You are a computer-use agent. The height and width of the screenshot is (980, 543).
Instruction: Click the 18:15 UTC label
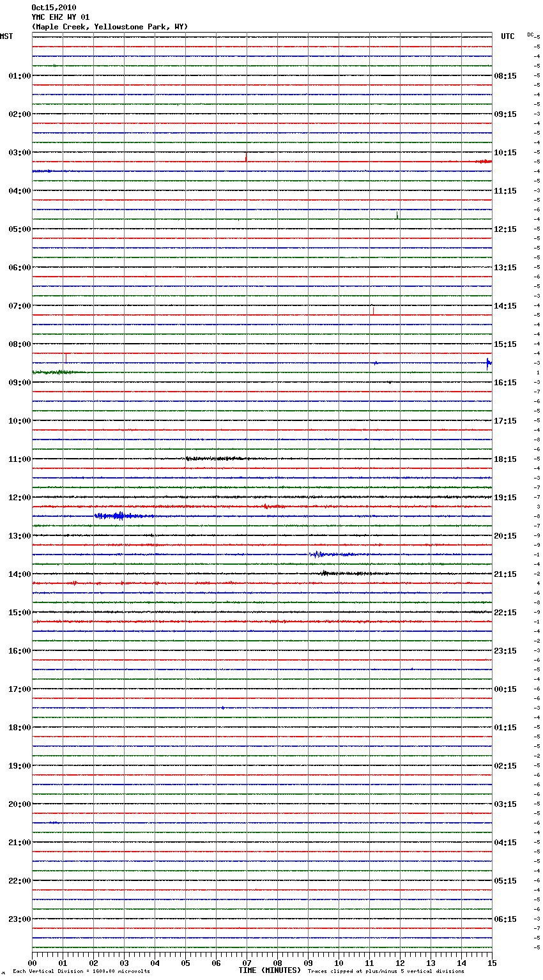tap(505, 459)
